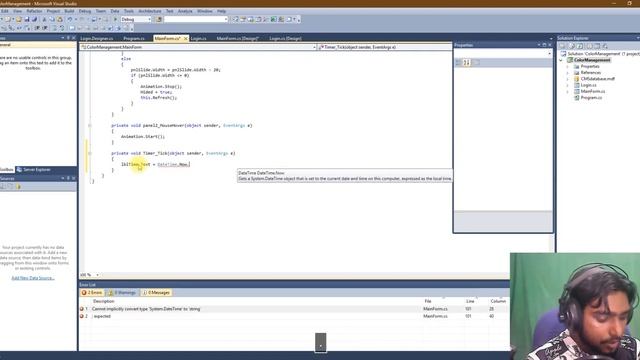Sort Error List by Column header
This screenshot has width=640, height=360.
tap(498, 301)
